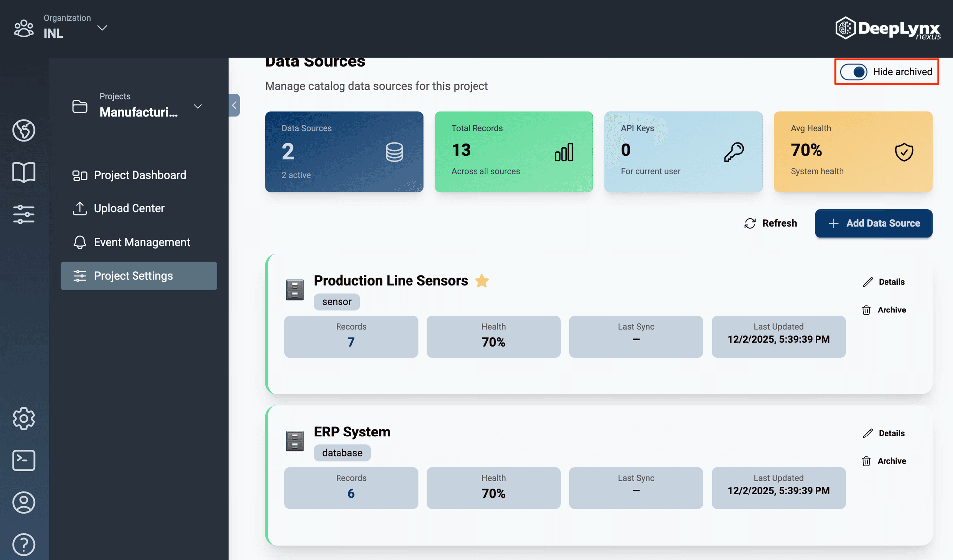Go to Upload Center
Screen dimensions: 953x560
129,208
